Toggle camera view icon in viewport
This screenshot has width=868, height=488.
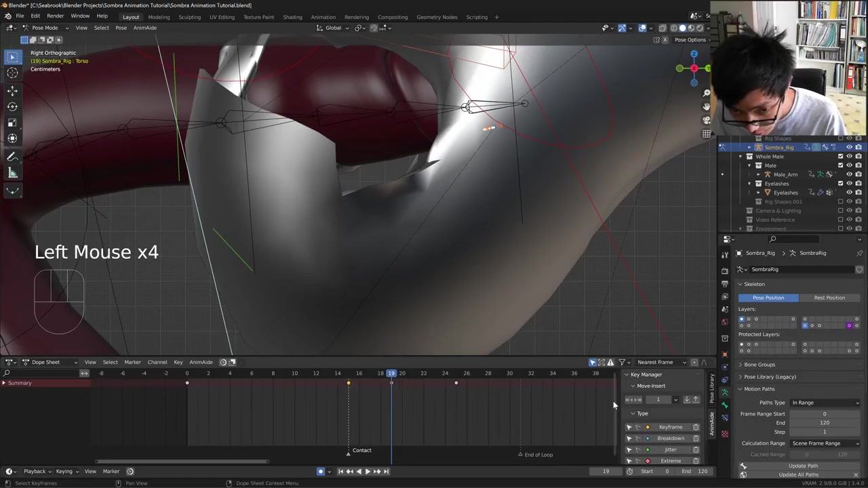coord(707,120)
